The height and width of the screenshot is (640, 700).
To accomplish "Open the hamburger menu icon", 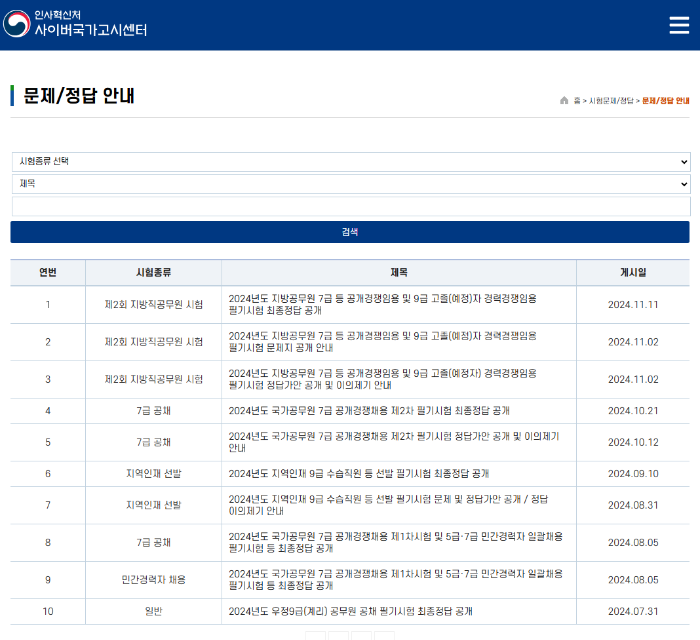I will [x=679, y=25].
